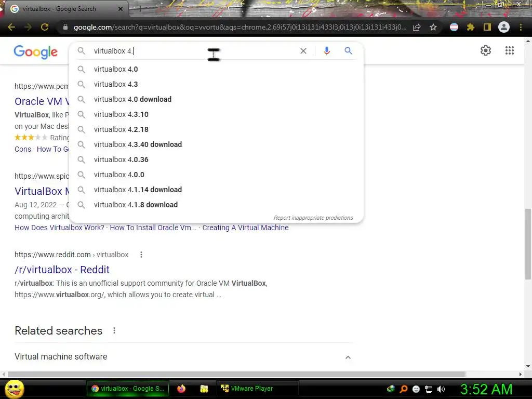
Task: Click the extension icon left of Extensions puzzle
Action: pyautogui.click(x=454, y=27)
